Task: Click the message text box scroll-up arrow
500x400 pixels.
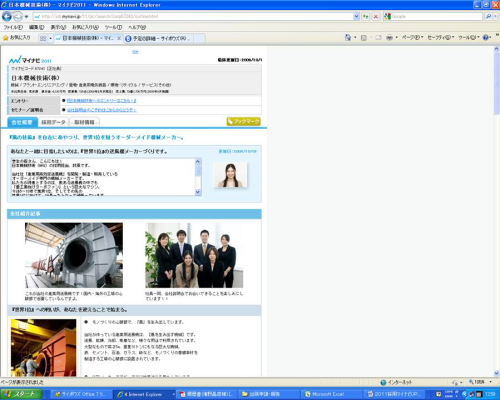Action: [198, 162]
